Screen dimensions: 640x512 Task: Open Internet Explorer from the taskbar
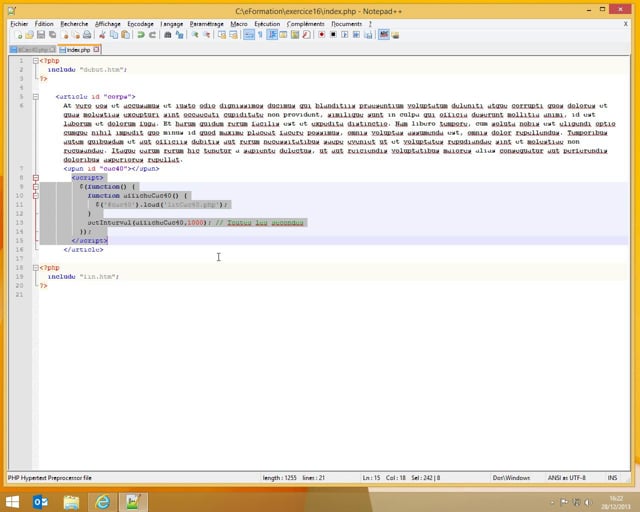102,502
